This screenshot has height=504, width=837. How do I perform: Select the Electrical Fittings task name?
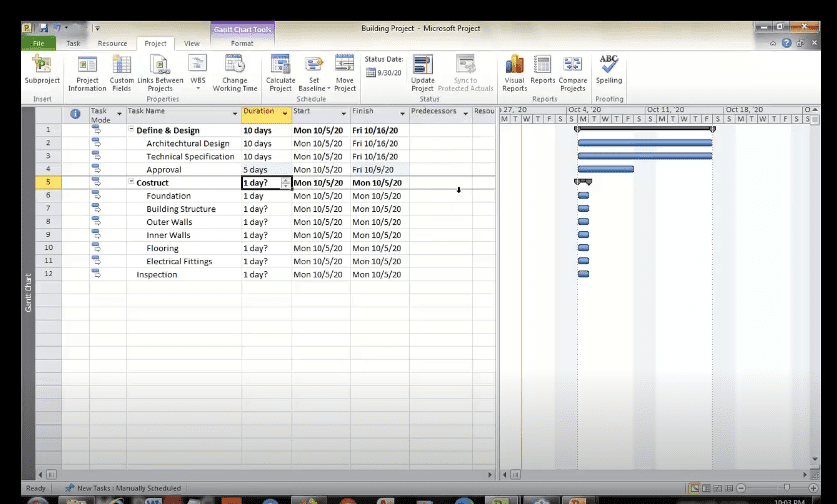[x=179, y=261]
